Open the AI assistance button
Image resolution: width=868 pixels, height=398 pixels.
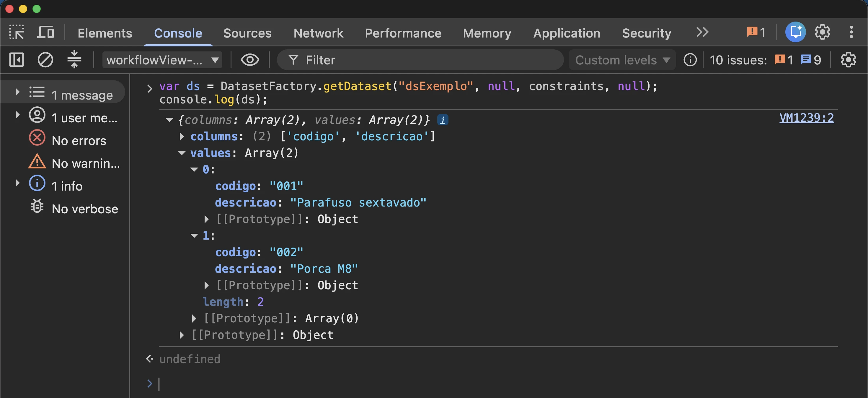tap(795, 32)
